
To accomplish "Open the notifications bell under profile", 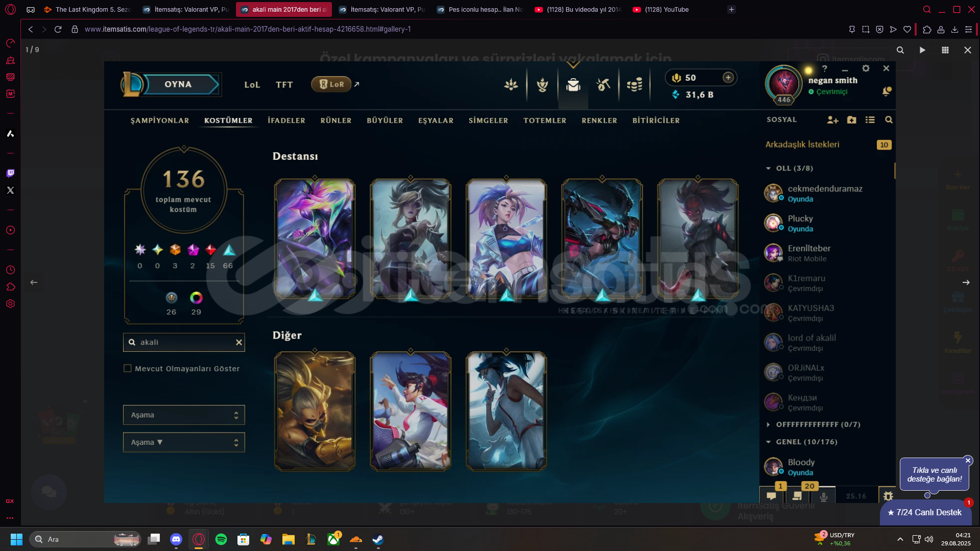I will [x=887, y=91].
